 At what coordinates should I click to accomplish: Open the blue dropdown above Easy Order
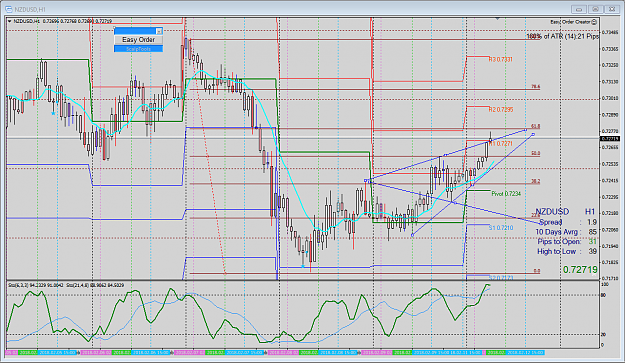coord(159,31)
